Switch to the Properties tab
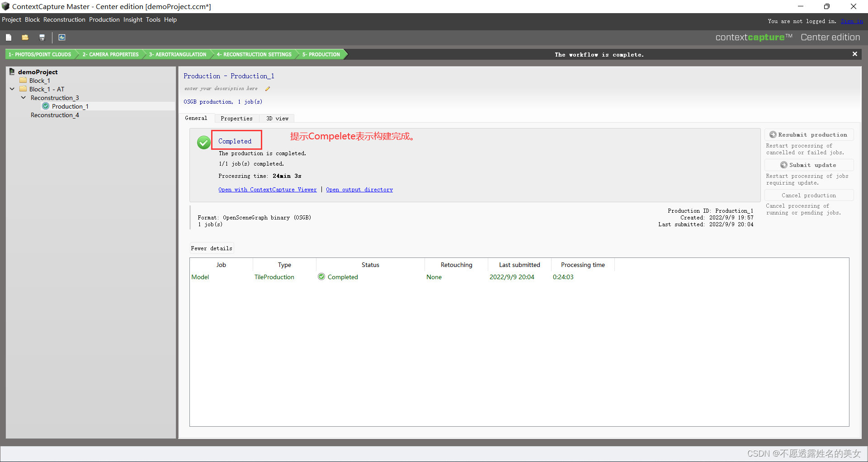The image size is (868, 462). [x=236, y=119]
